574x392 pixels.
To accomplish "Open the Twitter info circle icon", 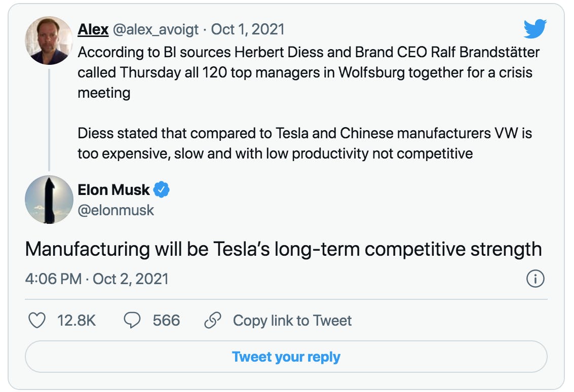I will point(535,279).
